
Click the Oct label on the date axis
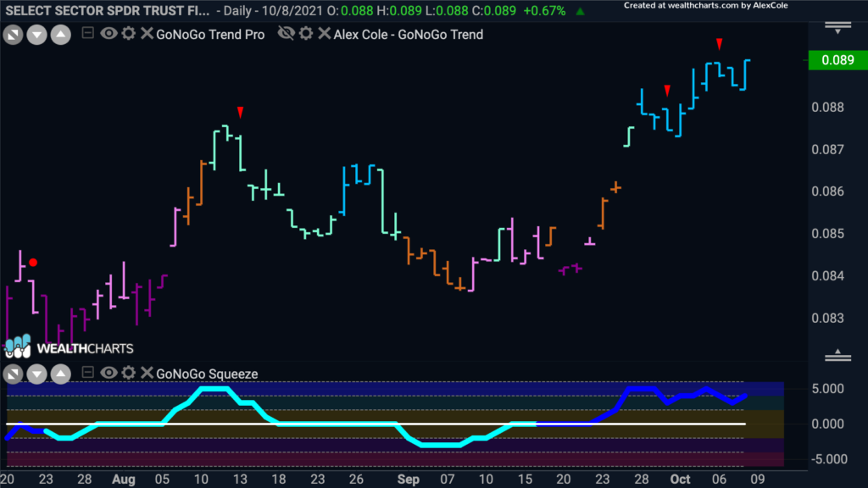681,480
